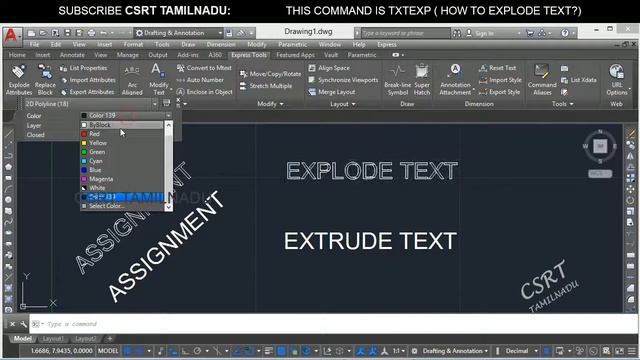The height and width of the screenshot is (360, 640).
Task: Click Synchronize Viewports tool
Action: (343, 80)
